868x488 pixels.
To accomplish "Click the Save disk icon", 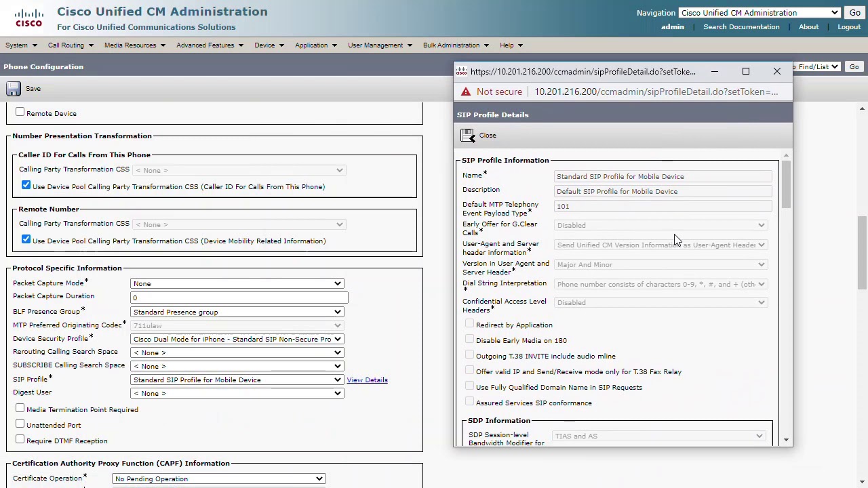I will pos(14,89).
